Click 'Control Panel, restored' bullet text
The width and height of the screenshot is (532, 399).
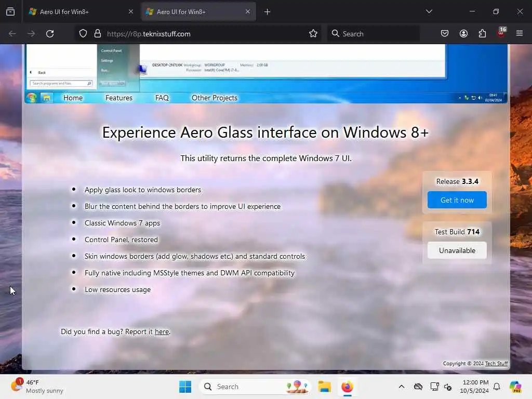click(x=121, y=240)
